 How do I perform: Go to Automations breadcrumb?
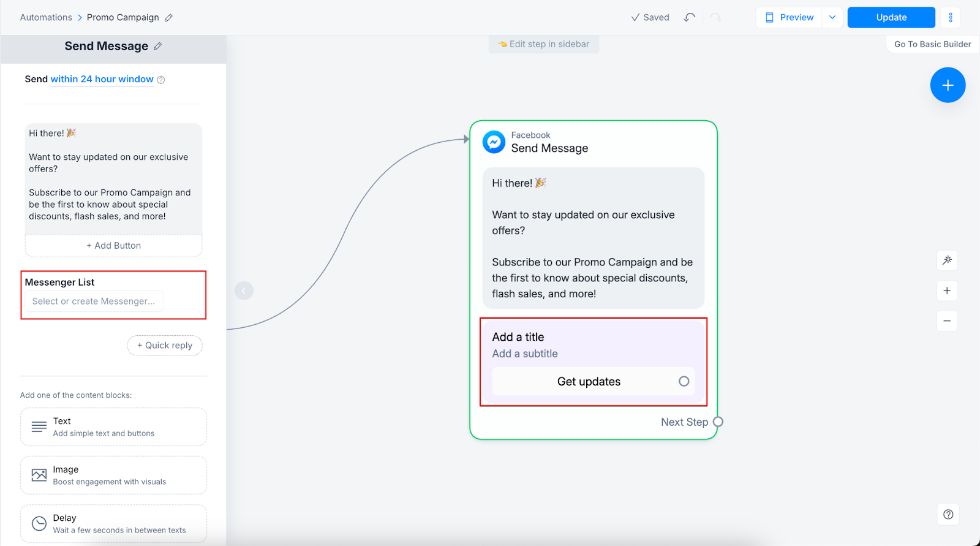[46, 17]
